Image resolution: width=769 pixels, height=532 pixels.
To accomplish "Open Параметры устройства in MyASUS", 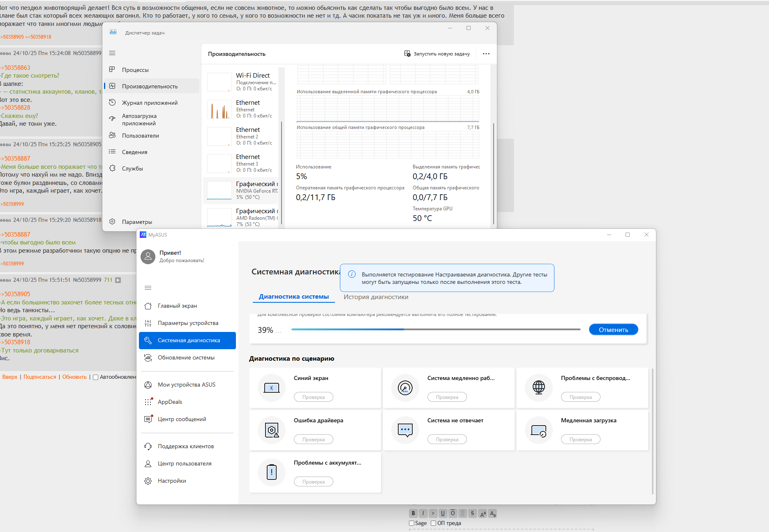I will tap(187, 323).
